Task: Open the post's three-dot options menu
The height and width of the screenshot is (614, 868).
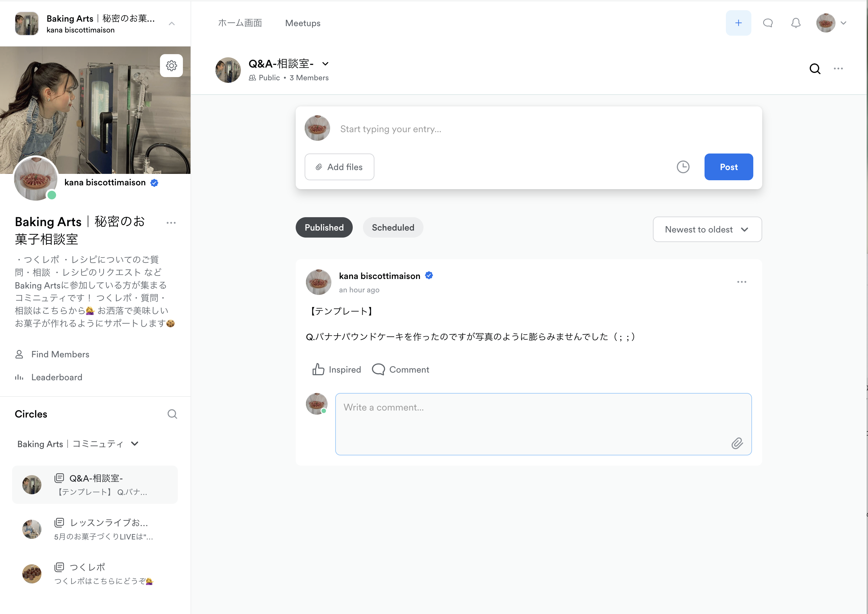Action: tap(741, 282)
